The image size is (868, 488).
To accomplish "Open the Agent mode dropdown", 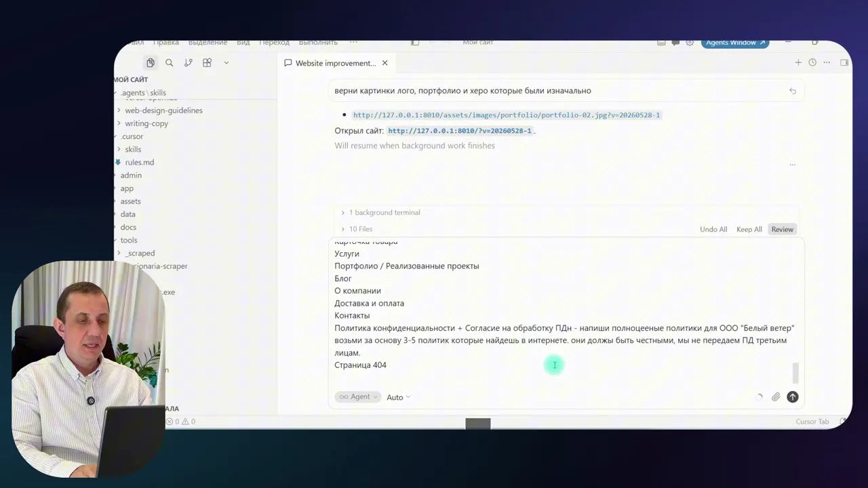I will point(358,397).
